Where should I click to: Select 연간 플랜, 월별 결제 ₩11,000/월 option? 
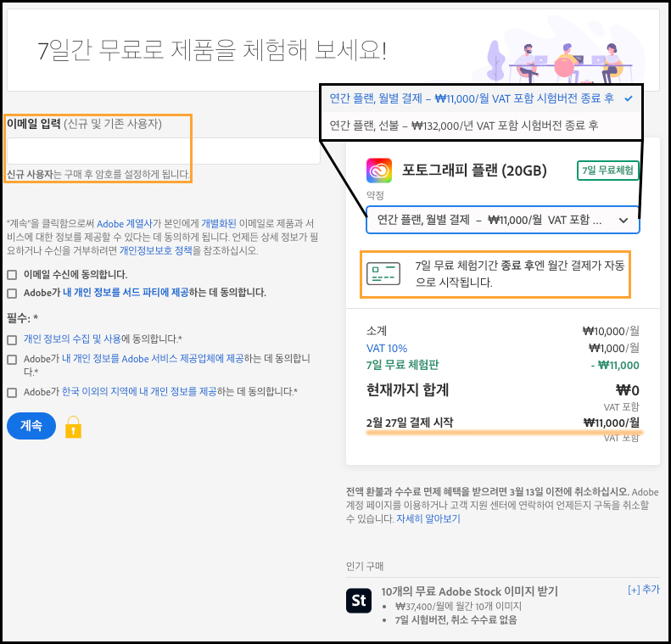(482, 98)
